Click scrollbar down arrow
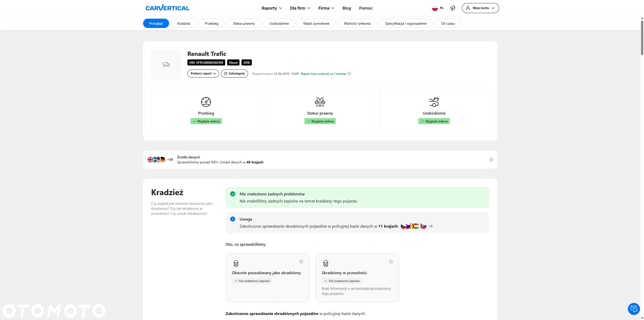Image resolution: width=644 pixels, height=320 pixels. [642, 318]
